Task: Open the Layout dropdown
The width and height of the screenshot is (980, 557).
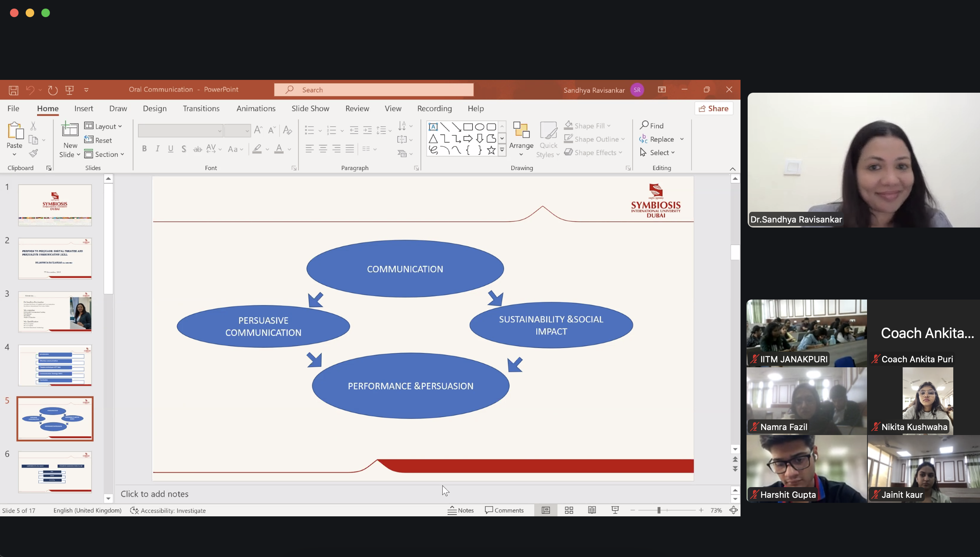Action: 104,126
